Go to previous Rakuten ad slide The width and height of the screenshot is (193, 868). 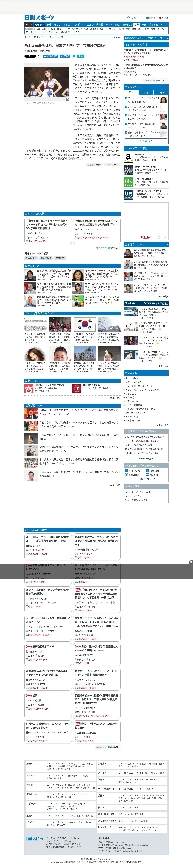pyautogui.click(x=127, y=238)
